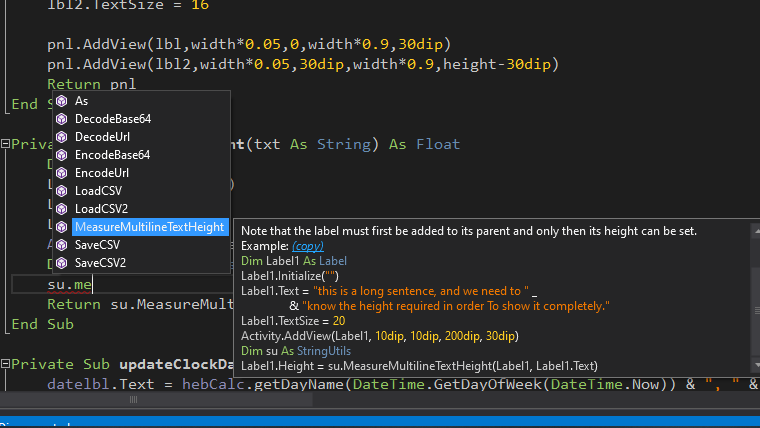The height and width of the screenshot is (428, 760).
Task: Select MeasureMultilineTextHeight from autocomplete list
Action: [149, 227]
